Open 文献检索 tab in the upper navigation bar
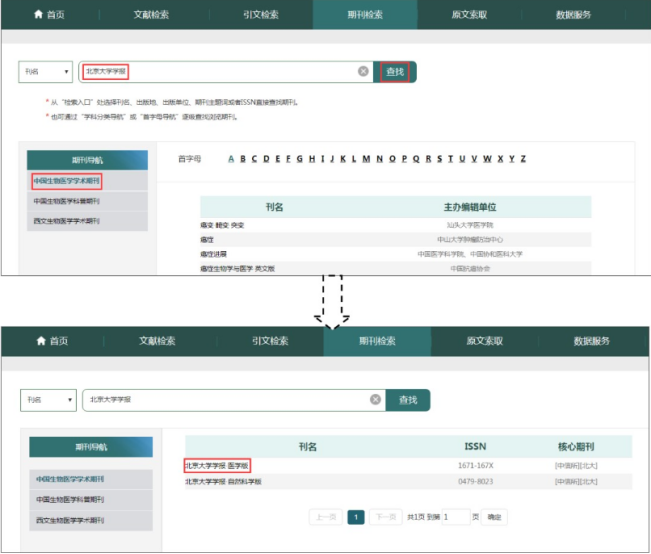 pyautogui.click(x=151, y=15)
